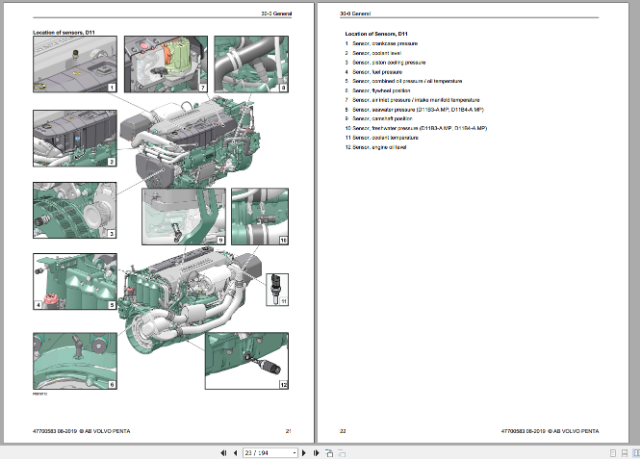This screenshot has height=459, width=640.
Task: Click the '30-0 General' header on right page
Action: coord(355,13)
